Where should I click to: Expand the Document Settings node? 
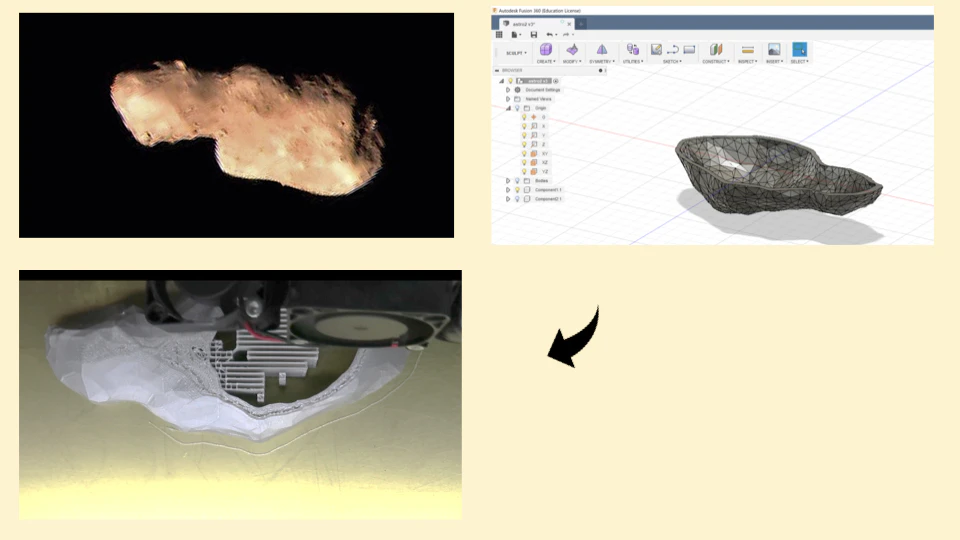tap(508, 90)
